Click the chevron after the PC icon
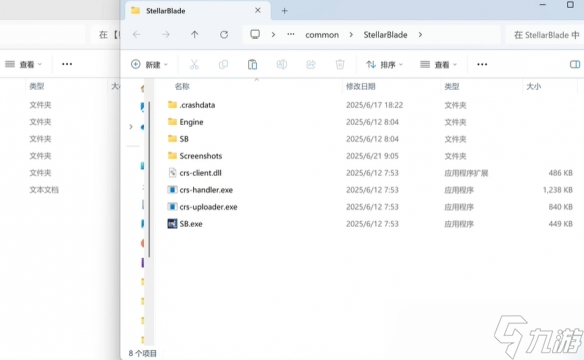Image resolution: width=584 pixels, height=360 pixels. [273, 35]
